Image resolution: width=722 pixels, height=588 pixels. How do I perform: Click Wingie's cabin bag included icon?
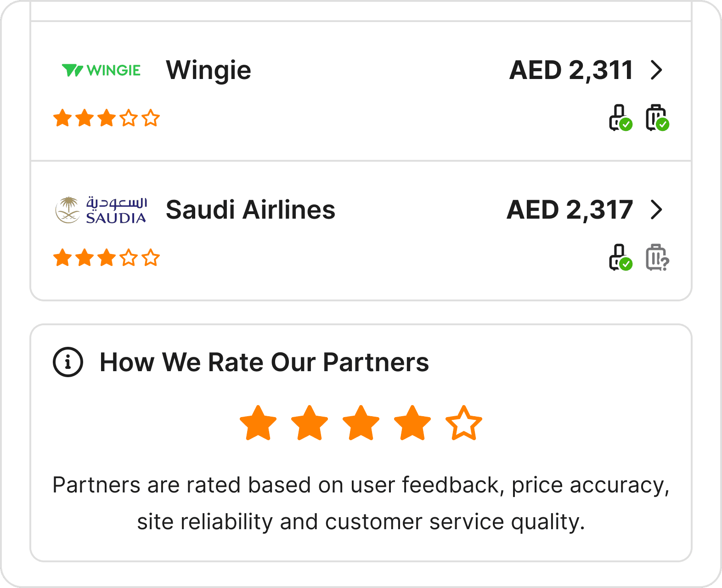620,118
